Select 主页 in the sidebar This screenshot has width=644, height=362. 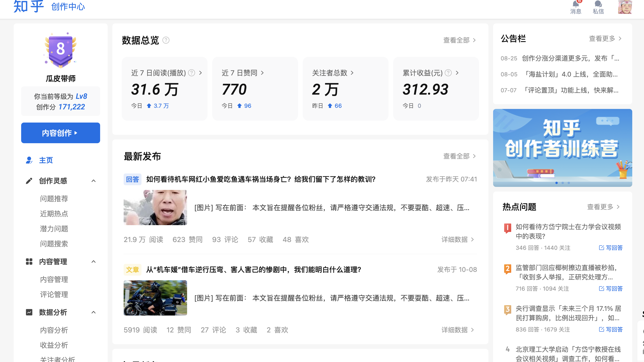pos(46,160)
